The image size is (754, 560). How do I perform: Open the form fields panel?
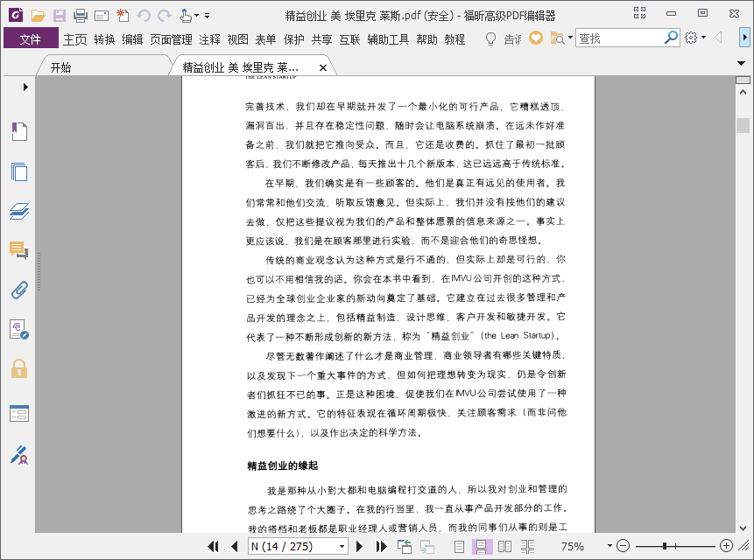click(x=19, y=413)
